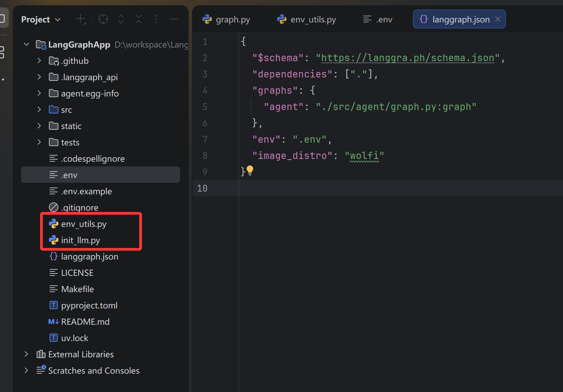Expand the .github folder
Image resolution: width=563 pixels, height=392 pixels.
pos(39,61)
